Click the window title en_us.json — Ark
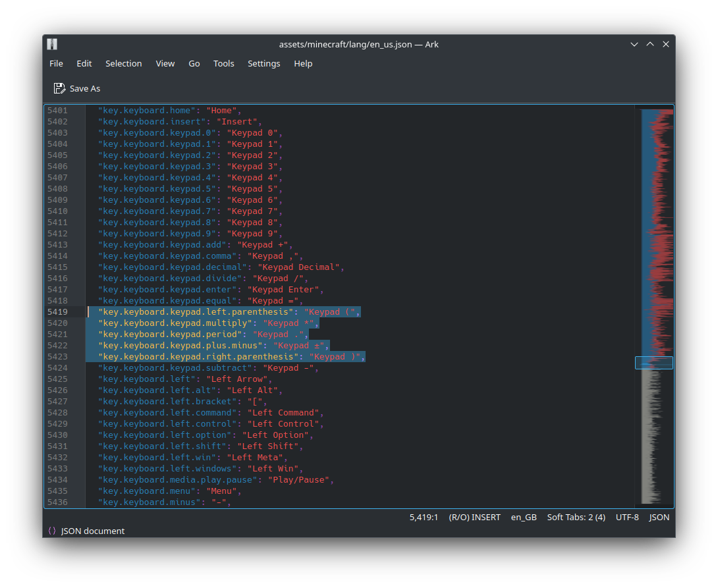Screen dimensions: 718x588 pyautogui.click(x=358, y=44)
